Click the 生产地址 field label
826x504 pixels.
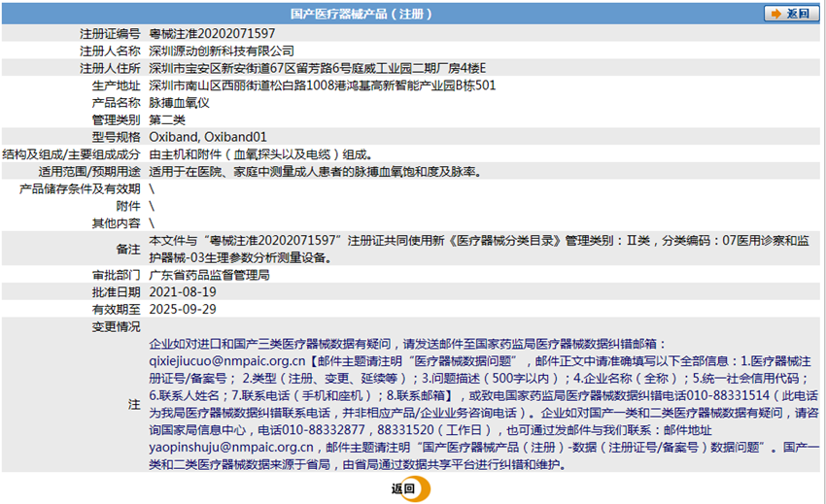pos(117,85)
